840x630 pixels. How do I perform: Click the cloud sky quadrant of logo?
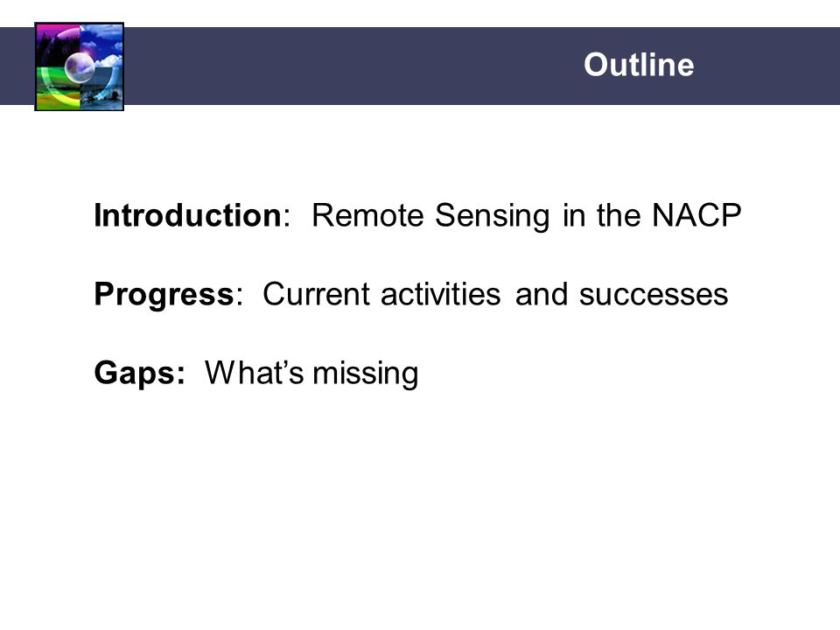pos(101,45)
